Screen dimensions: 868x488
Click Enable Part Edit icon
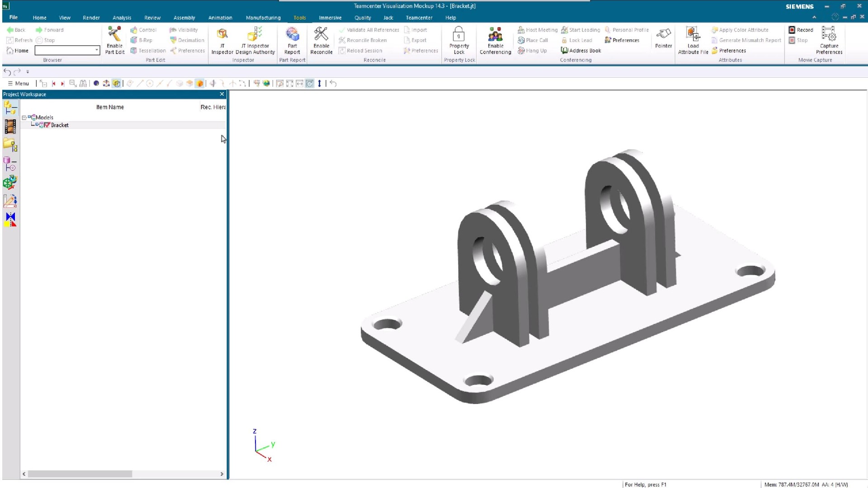(x=114, y=34)
